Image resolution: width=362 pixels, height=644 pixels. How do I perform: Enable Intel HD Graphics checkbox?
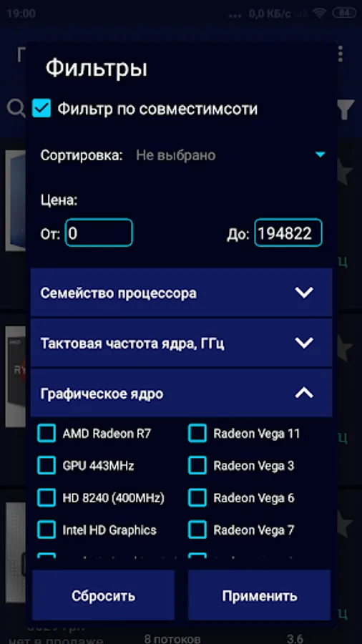pos(47,530)
